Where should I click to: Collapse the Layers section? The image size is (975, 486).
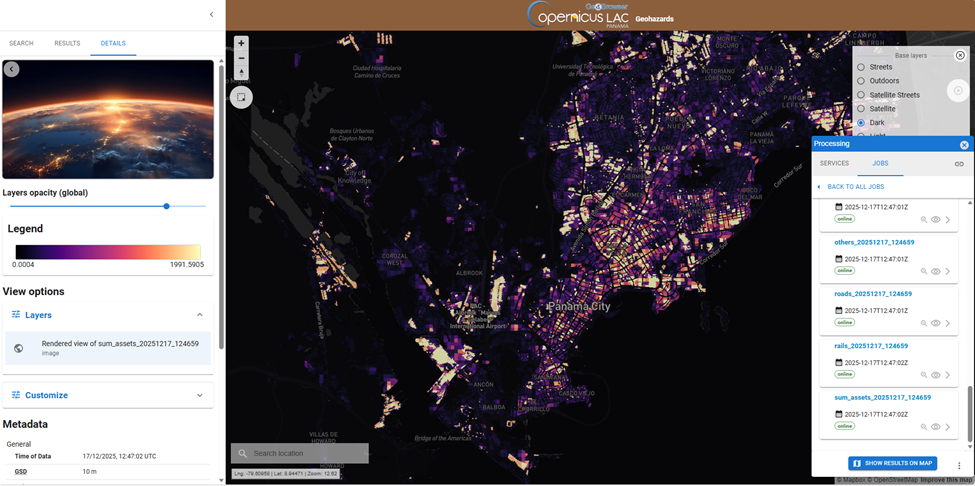[x=199, y=315]
